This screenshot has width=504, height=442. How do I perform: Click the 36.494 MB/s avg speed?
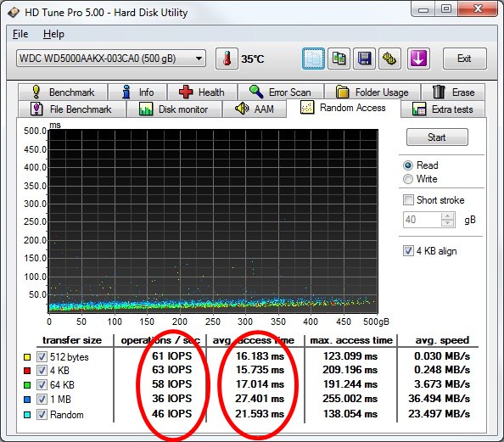click(x=439, y=399)
